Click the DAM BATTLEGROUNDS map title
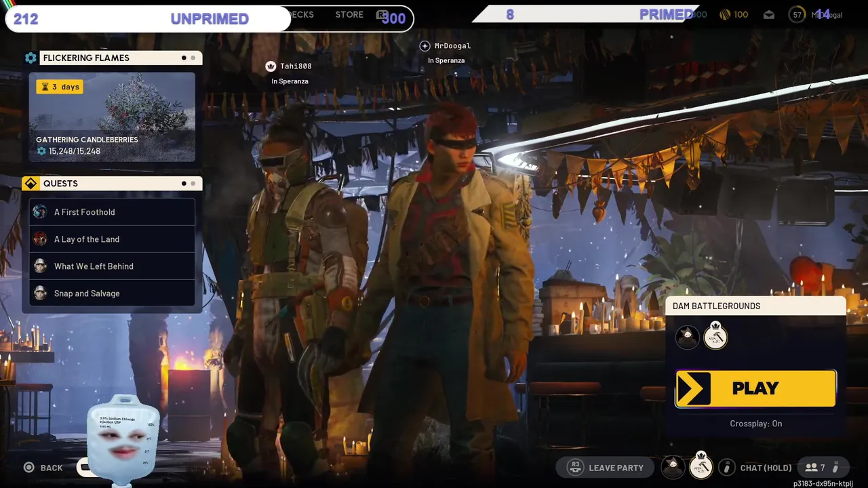Image resolution: width=868 pixels, height=488 pixels. tap(716, 306)
